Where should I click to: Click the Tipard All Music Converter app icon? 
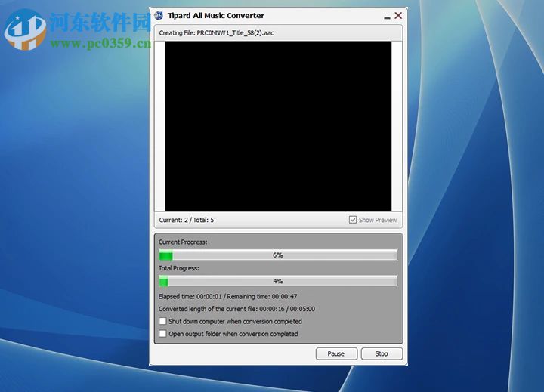159,15
